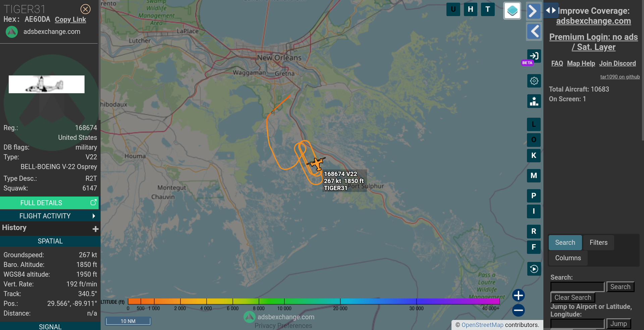Click the F map button

click(x=534, y=247)
